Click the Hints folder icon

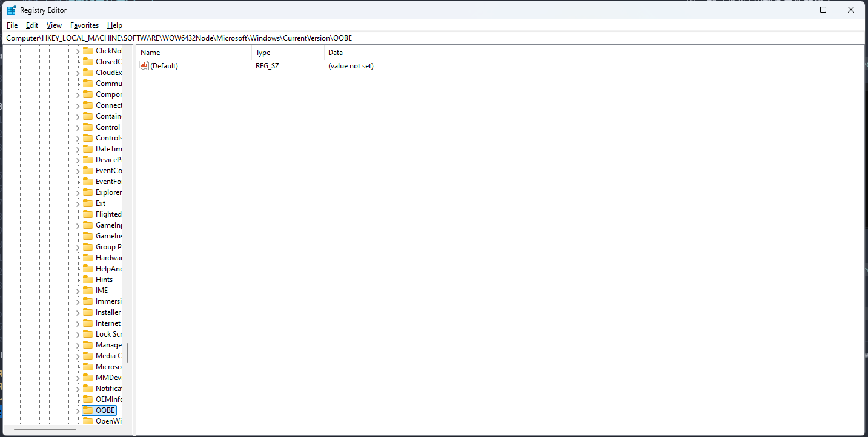[x=87, y=279]
